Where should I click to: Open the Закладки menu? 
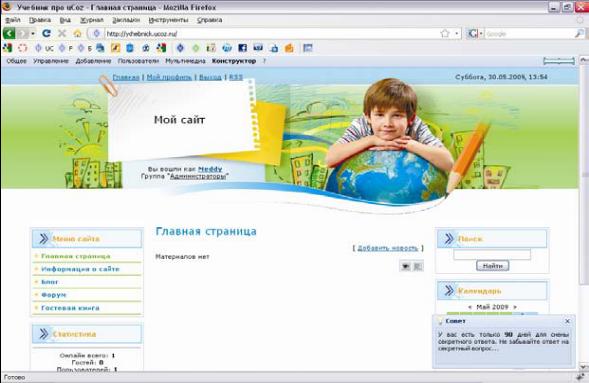point(126,20)
